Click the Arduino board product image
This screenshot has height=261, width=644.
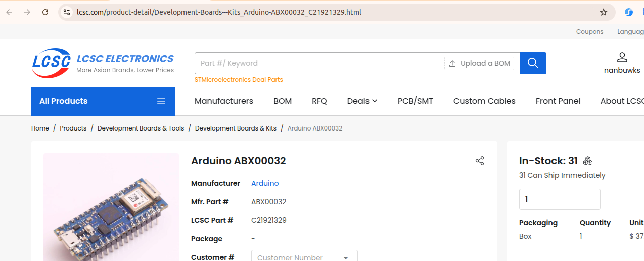point(111,207)
